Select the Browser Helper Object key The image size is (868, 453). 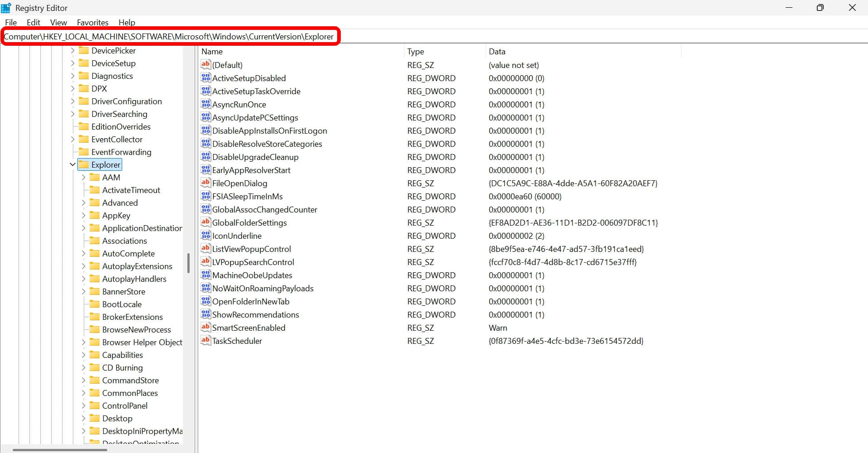[x=142, y=342]
